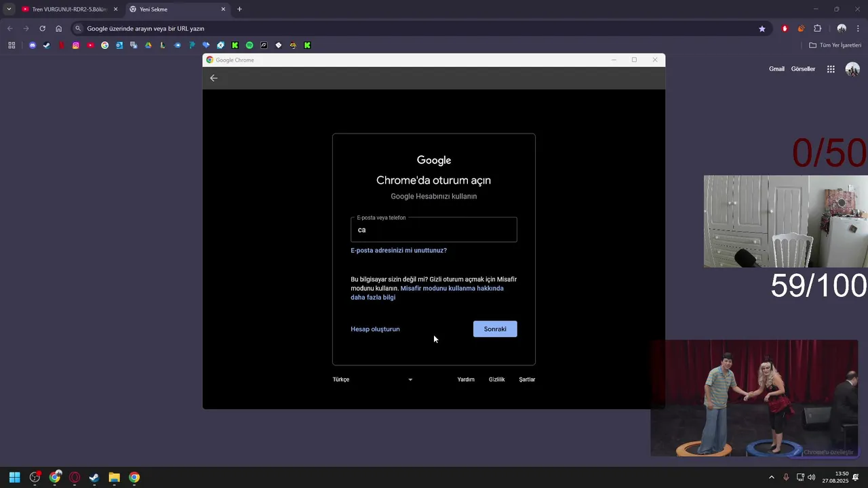Open the Discord bookmark icon
The height and width of the screenshot is (488, 868).
(x=33, y=45)
